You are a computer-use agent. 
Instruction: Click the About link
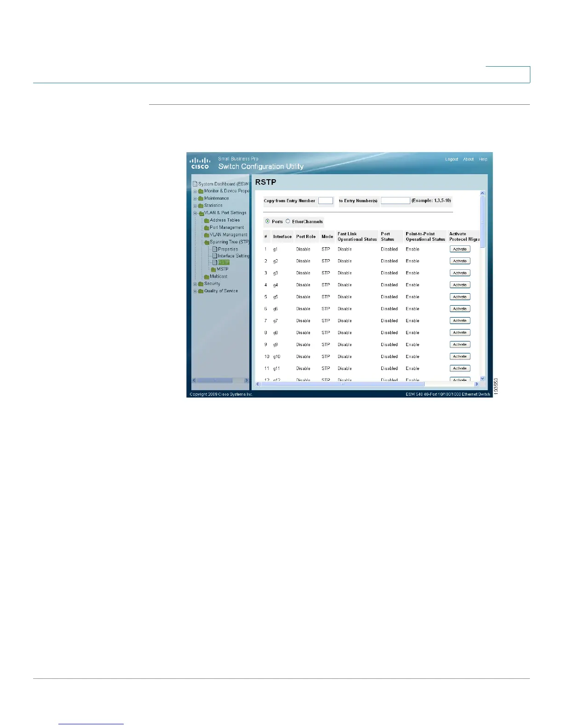pos(468,159)
